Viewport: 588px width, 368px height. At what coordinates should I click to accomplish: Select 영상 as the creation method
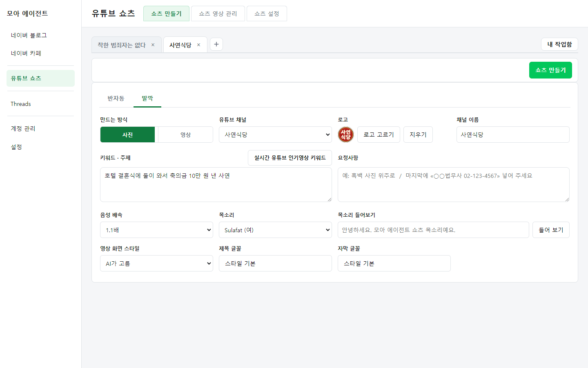[x=185, y=135]
